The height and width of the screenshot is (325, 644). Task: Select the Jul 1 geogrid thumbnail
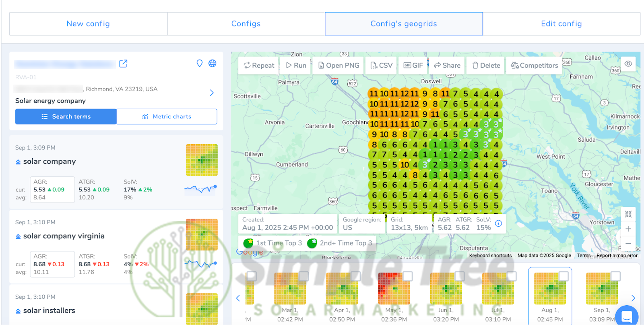498,288
